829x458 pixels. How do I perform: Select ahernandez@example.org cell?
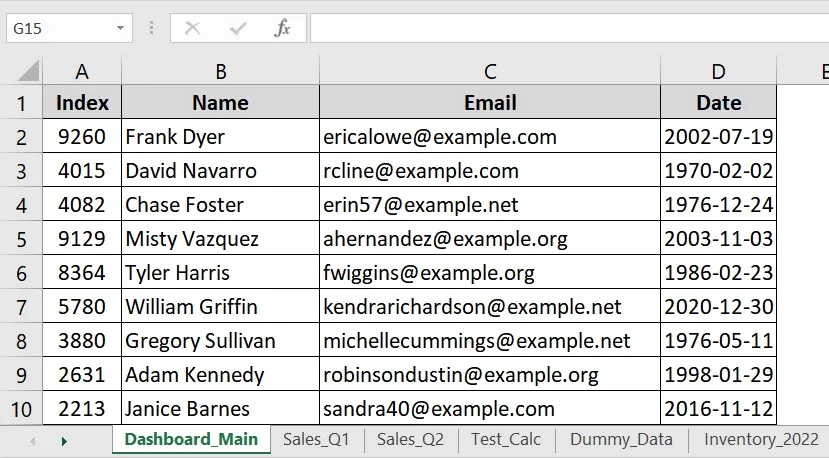pos(490,239)
